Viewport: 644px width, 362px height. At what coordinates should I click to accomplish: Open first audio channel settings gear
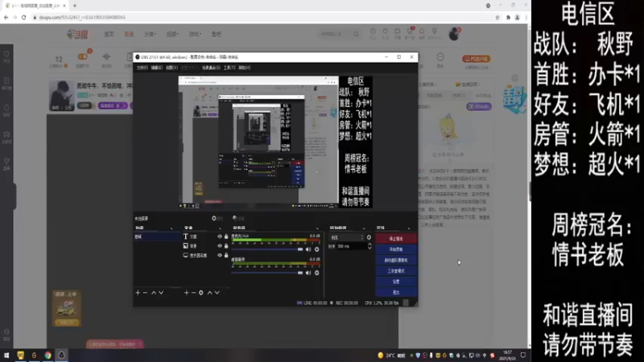[316, 249]
